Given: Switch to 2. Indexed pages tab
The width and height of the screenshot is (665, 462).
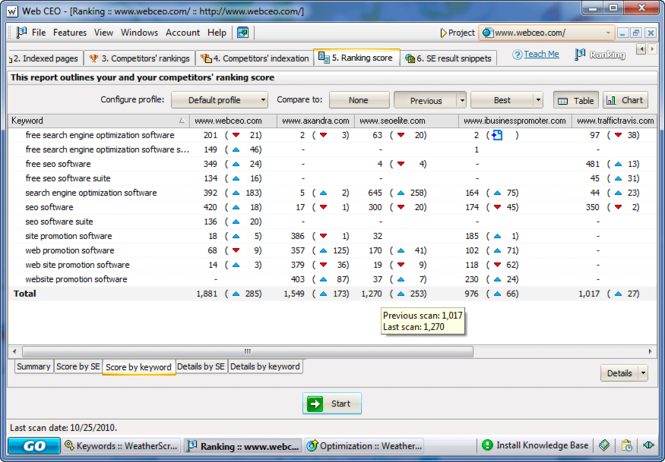Looking at the screenshot, I should [x=46, y=59].
